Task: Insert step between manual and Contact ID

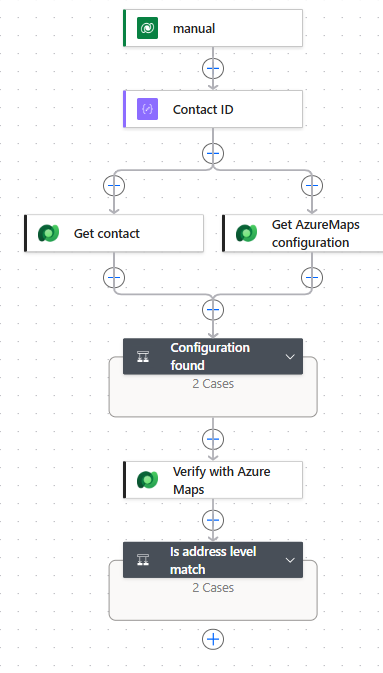Action: 213,68
